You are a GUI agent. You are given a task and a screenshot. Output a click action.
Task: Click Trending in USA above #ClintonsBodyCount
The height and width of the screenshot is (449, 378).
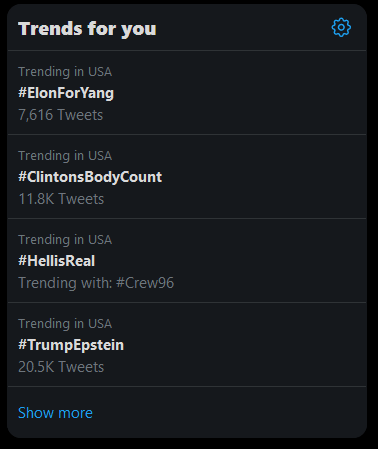coord(65,156)
